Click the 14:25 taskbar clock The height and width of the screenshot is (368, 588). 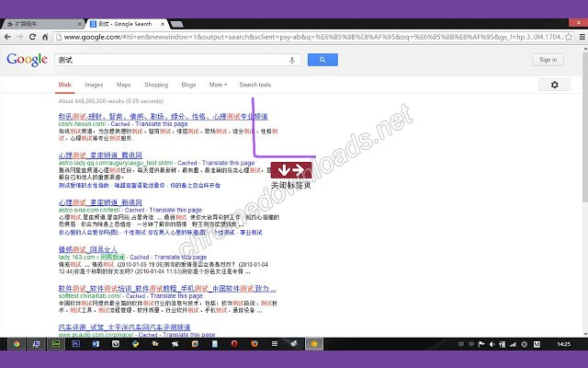click(563, 344)
